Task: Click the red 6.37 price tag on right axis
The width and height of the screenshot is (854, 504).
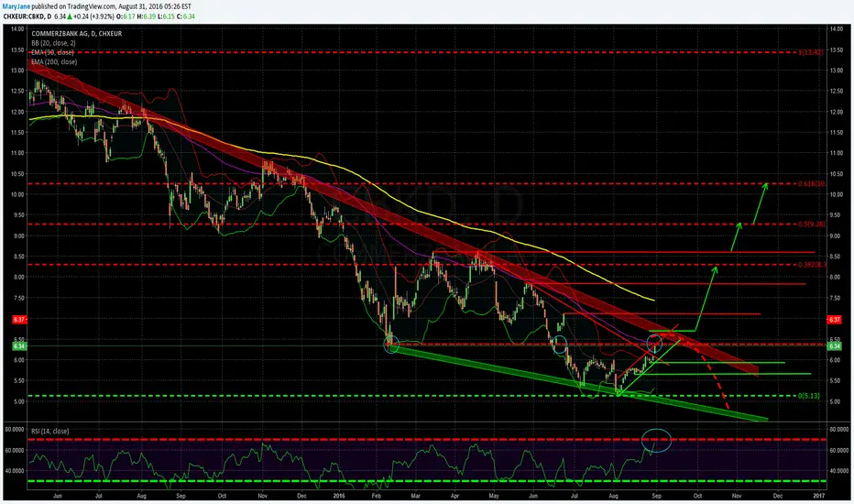Action: click(835, 320)
